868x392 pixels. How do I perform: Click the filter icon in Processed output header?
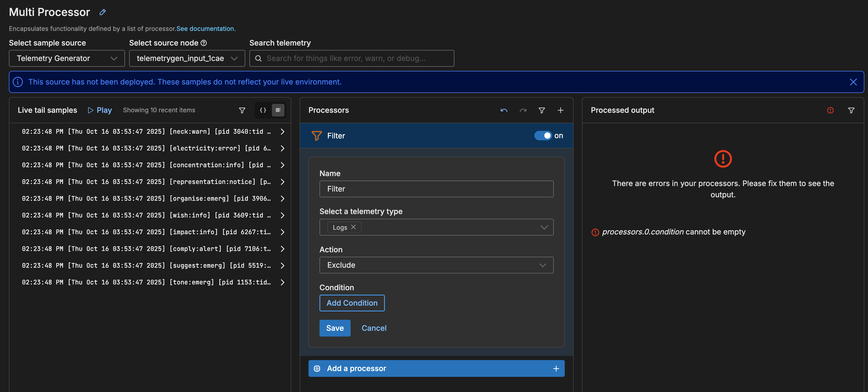(x=851, y=110)
